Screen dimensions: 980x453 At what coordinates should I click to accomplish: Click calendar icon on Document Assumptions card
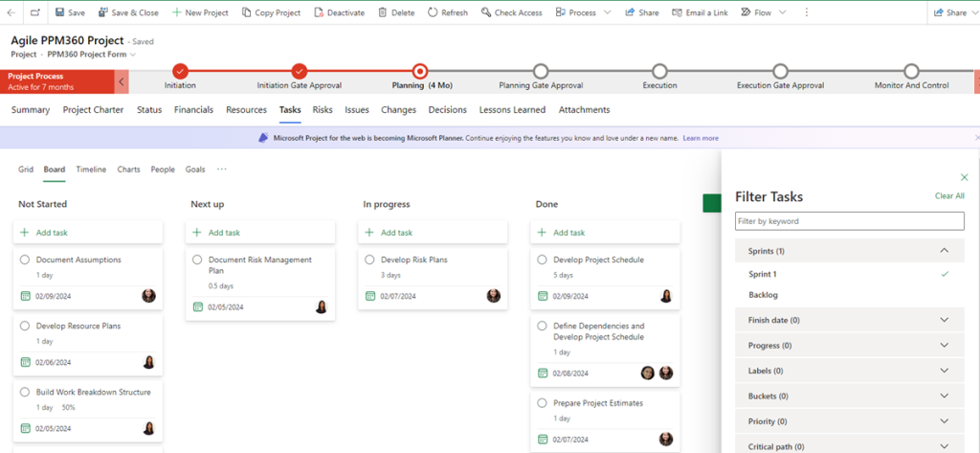point(26,296)
